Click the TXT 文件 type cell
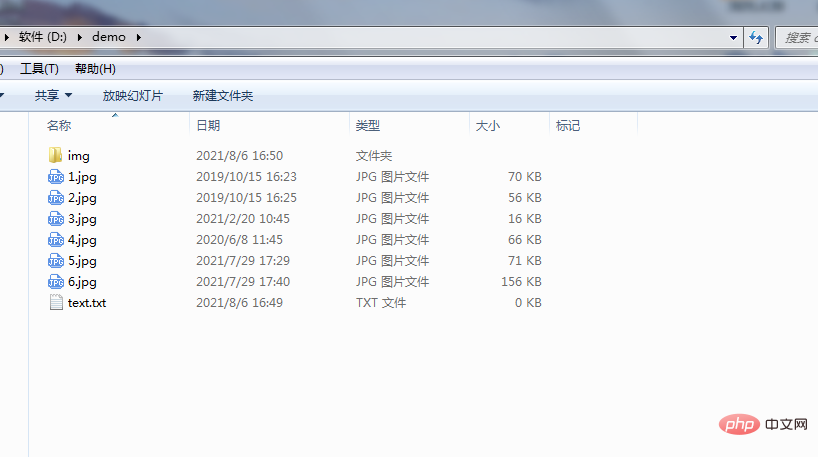The height and width of the screenshot is (457, 818). pyautogui.click(x=381, y=303)
